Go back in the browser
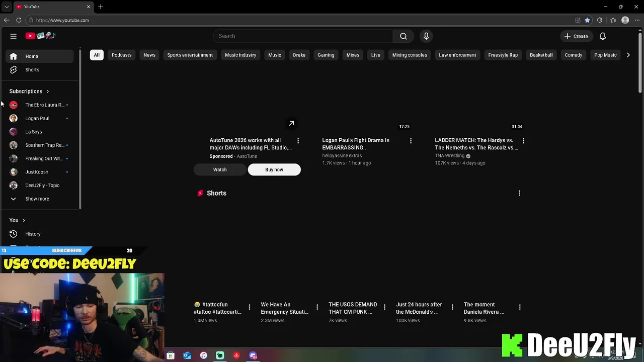 [6, 20]
